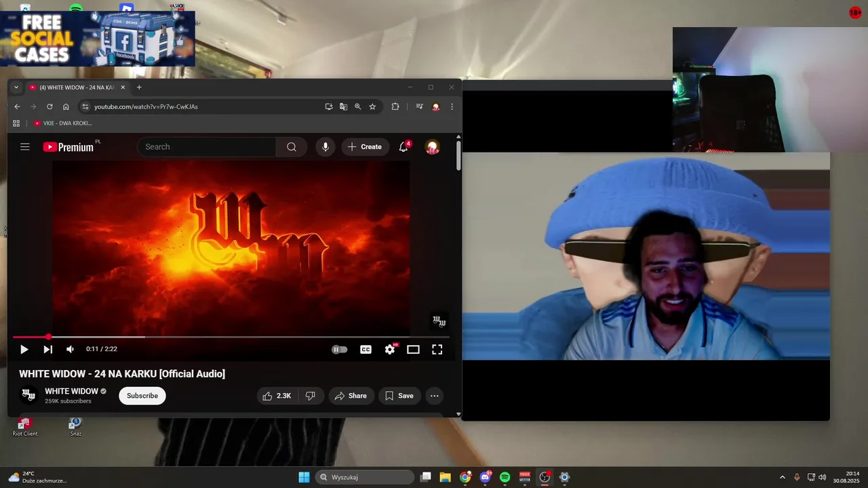Open the YouTube hamburger guide menu
This screenshot has height=488, width=868.
[25, 146]
